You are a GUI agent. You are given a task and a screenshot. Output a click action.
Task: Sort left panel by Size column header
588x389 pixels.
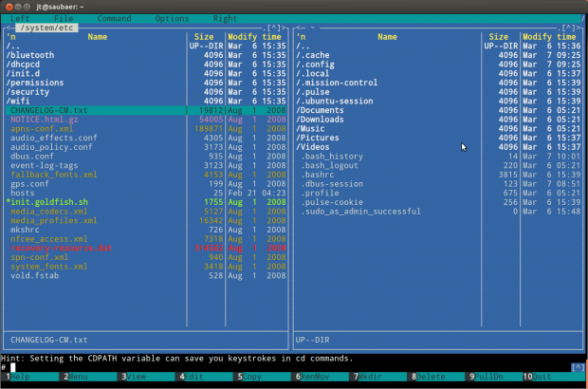(204, 37)
